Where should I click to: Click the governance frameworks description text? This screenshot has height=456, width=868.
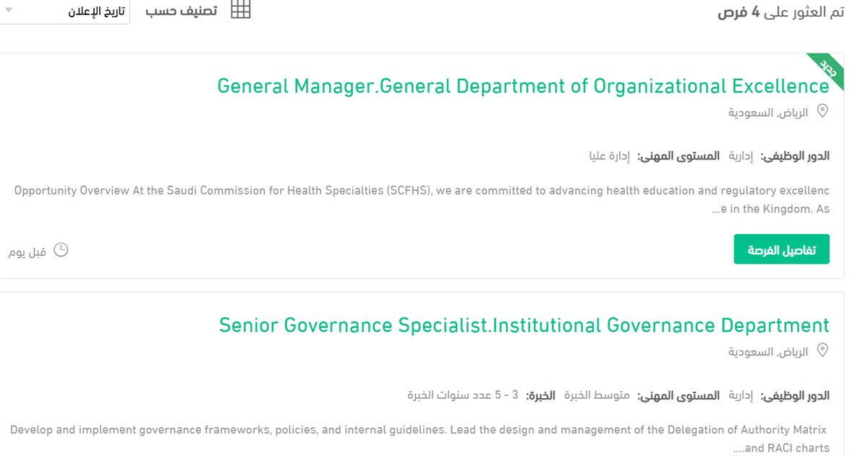click(418, 439)
